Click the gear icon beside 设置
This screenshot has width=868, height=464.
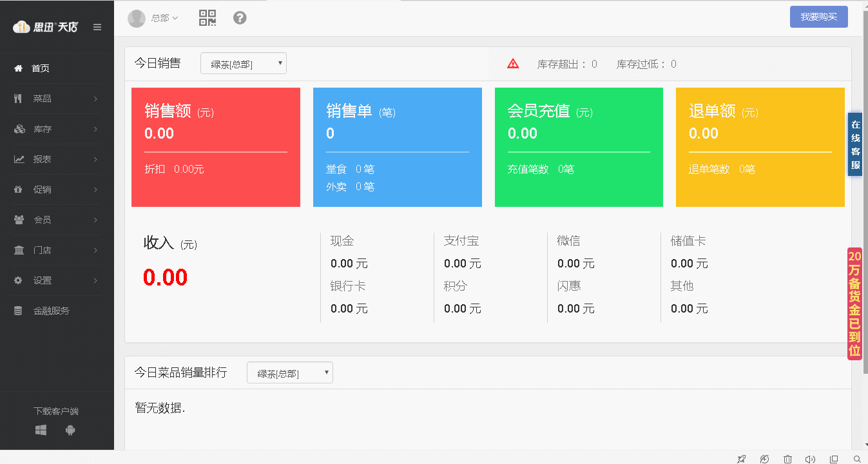pos(18,280)
